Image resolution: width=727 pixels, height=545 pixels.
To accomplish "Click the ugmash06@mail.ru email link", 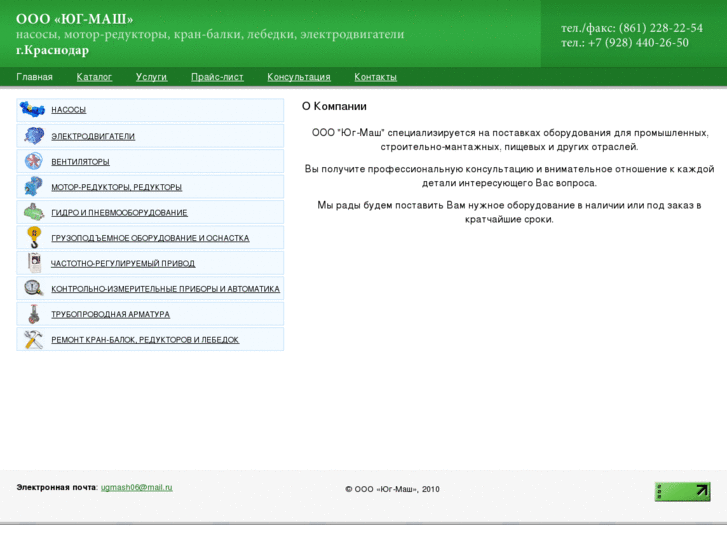I will point(137,487).
